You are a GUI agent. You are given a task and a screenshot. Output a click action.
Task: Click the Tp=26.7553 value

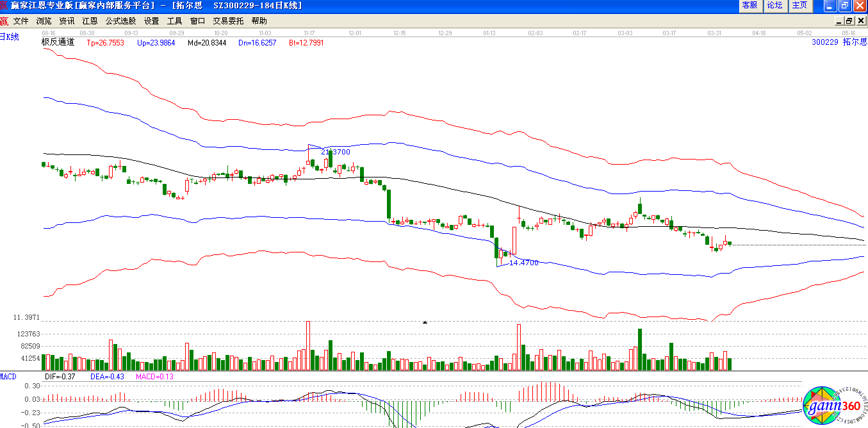[106, 43]
